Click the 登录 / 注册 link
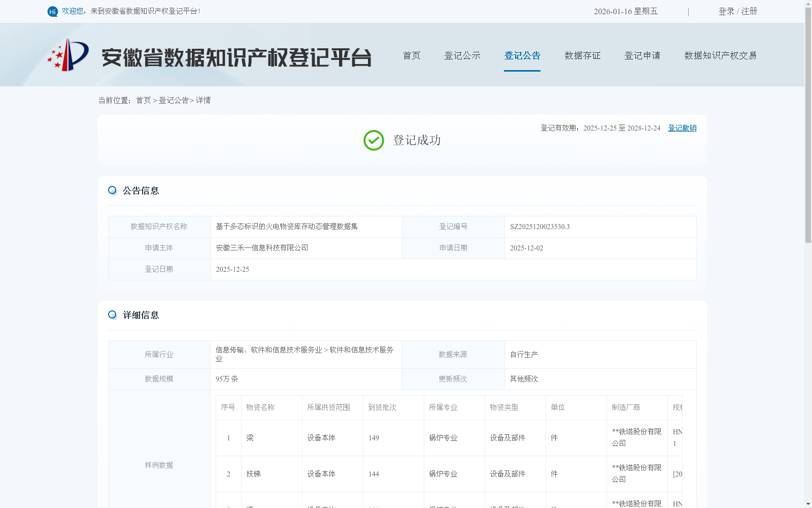Screen dimensions: 812x508 coord(738,11)
